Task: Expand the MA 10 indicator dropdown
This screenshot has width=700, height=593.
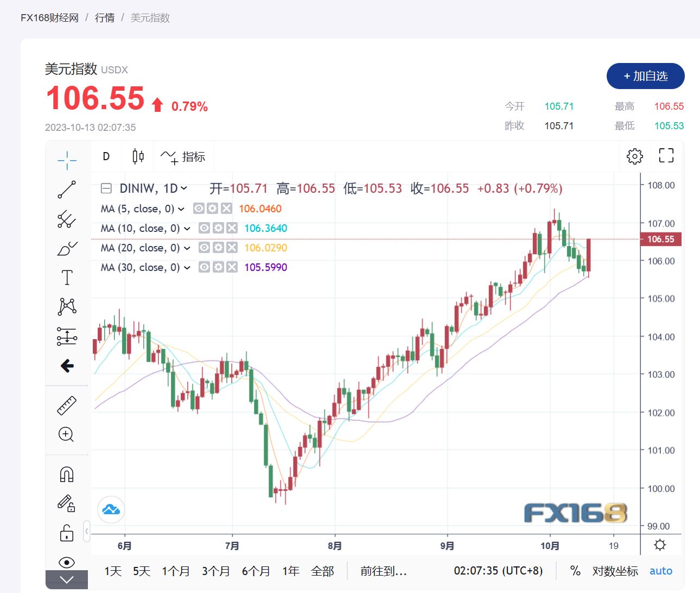Action: click(187, 229)
